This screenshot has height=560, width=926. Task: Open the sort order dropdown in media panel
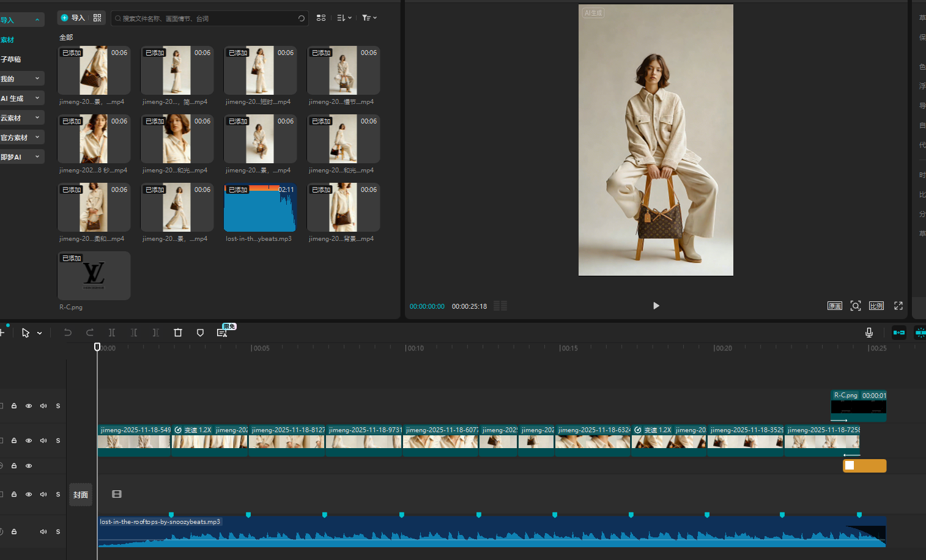344,18
